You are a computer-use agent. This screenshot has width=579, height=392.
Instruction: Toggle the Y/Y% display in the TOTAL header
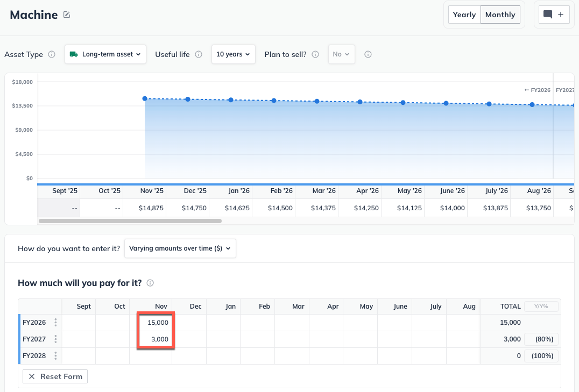coord(541,306)
